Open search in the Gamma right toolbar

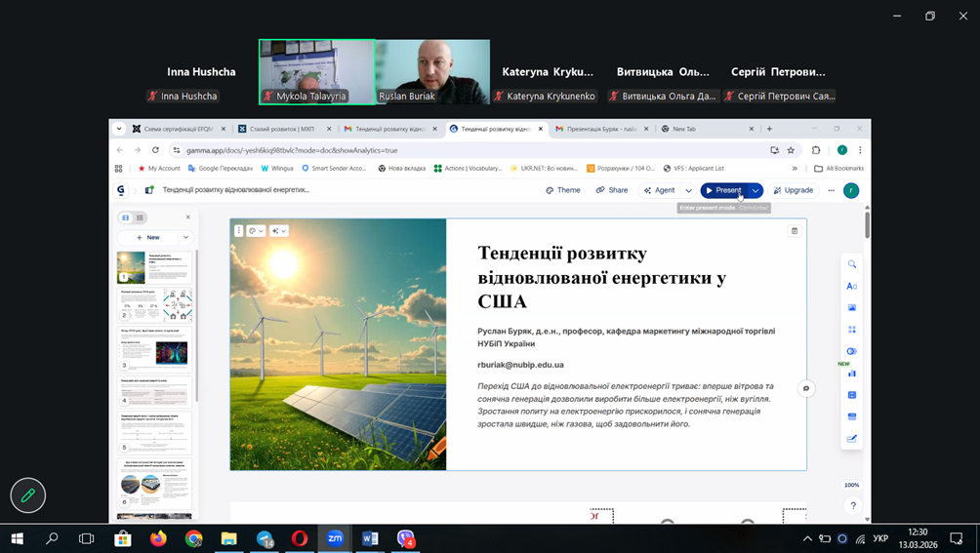851,264
